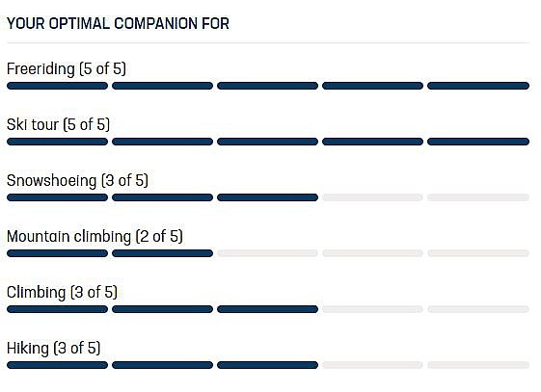Click the third Ski tour rating segment
541x392 pixels.
267,142
